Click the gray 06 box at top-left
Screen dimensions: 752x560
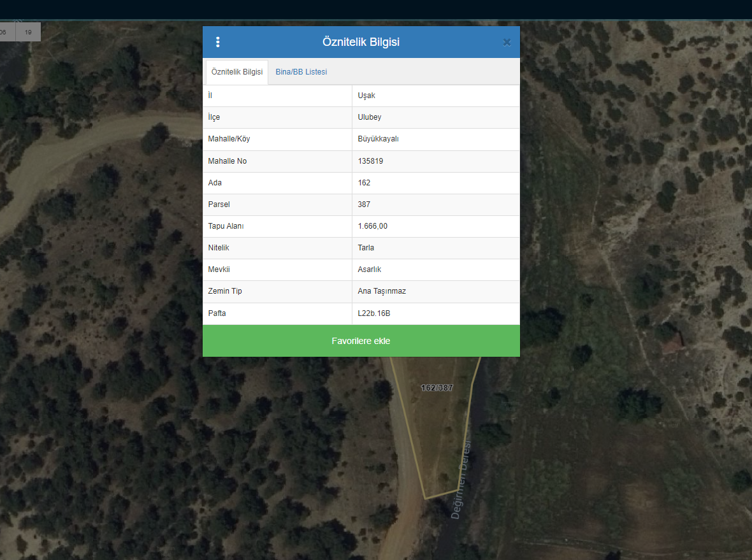[5, 32]
